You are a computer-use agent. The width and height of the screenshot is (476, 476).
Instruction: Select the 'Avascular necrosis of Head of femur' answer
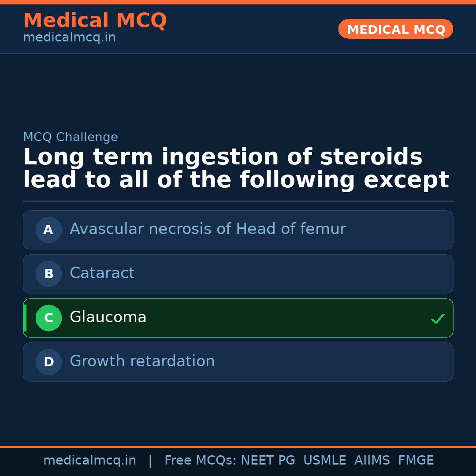[208, 229]
